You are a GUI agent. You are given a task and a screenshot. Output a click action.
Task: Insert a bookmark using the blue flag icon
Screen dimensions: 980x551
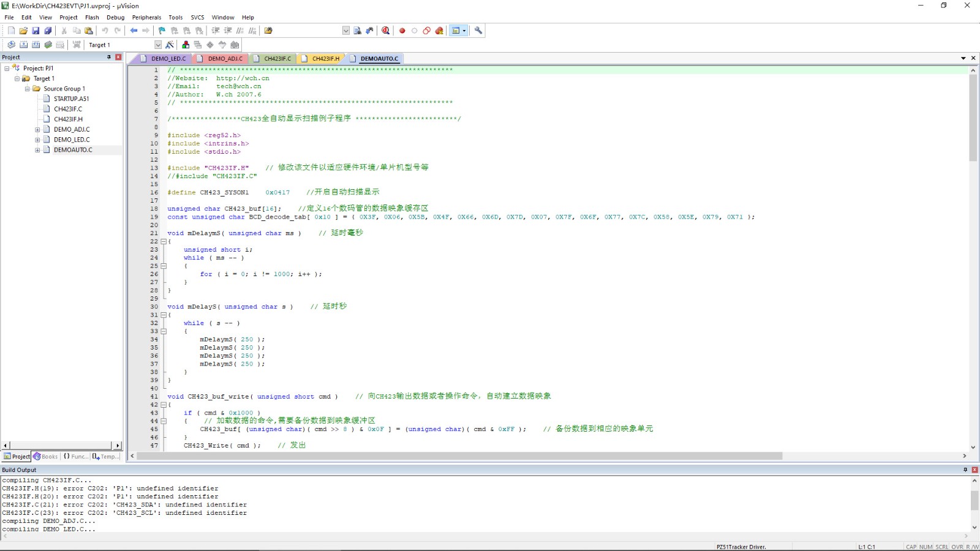coord(162,31)
